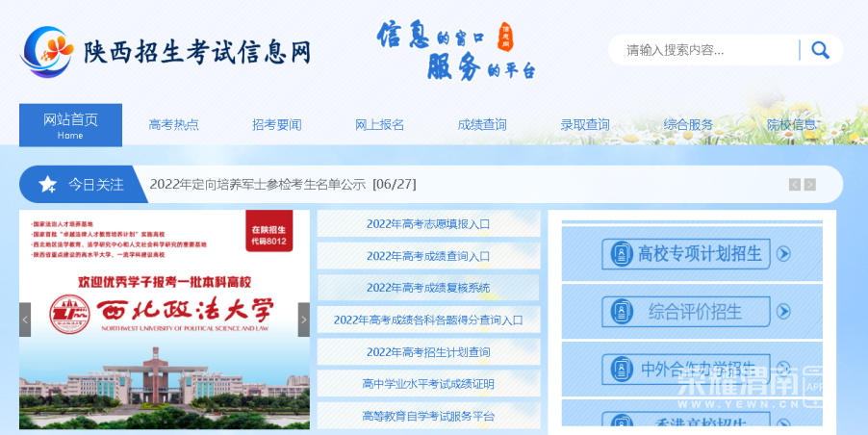Viewport: 868px width, 435px height.
Task: Click 2022年高考招生计划查询 link
Action: 428,352
